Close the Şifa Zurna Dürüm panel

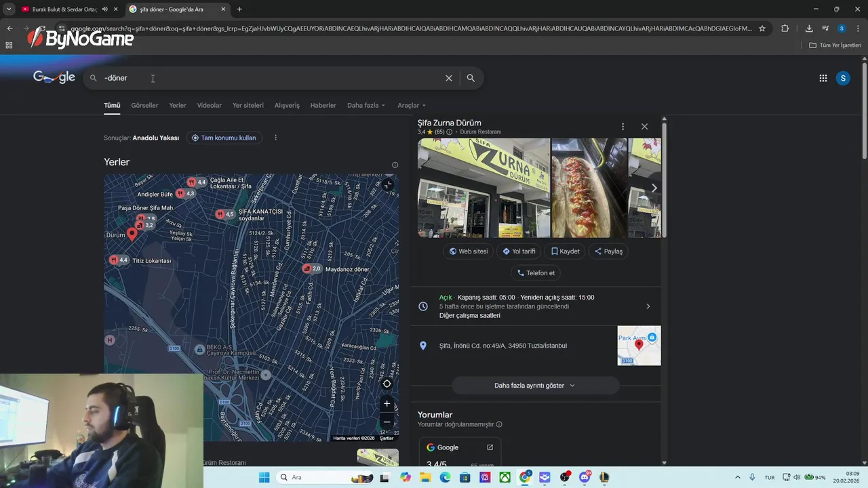tap(644, 127)
